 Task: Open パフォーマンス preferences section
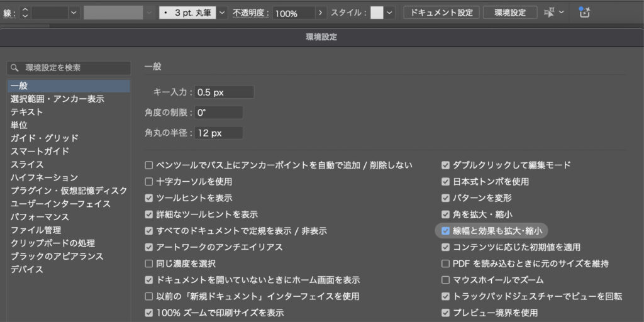[x=40, y=217]
